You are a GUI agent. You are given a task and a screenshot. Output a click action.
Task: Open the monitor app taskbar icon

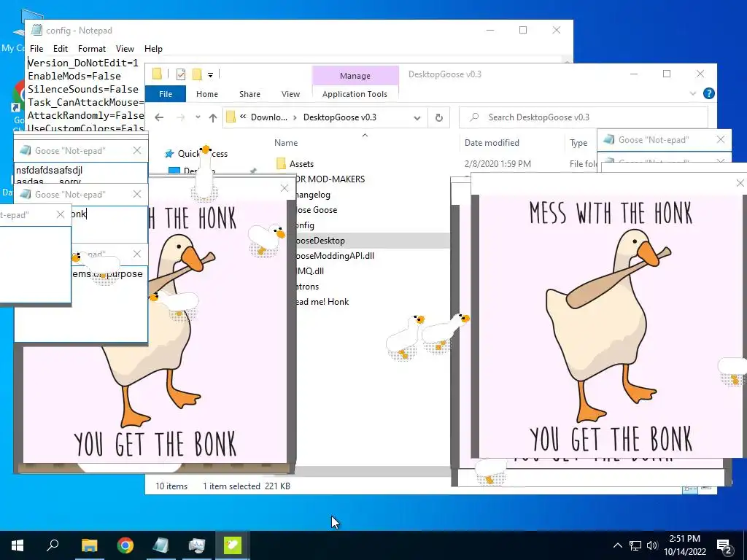point(197,545)
